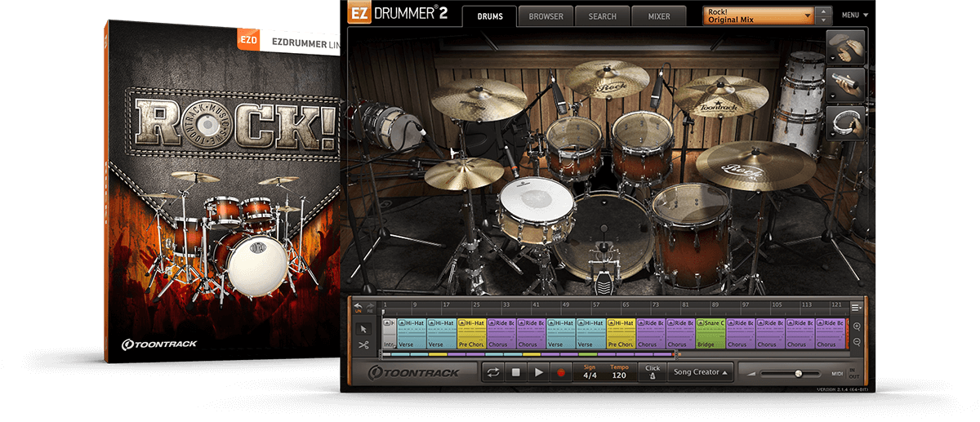This screenshot has width=980, height=422.
Task: Click the time signature 4/4 field
Action: tap(590, 372)
